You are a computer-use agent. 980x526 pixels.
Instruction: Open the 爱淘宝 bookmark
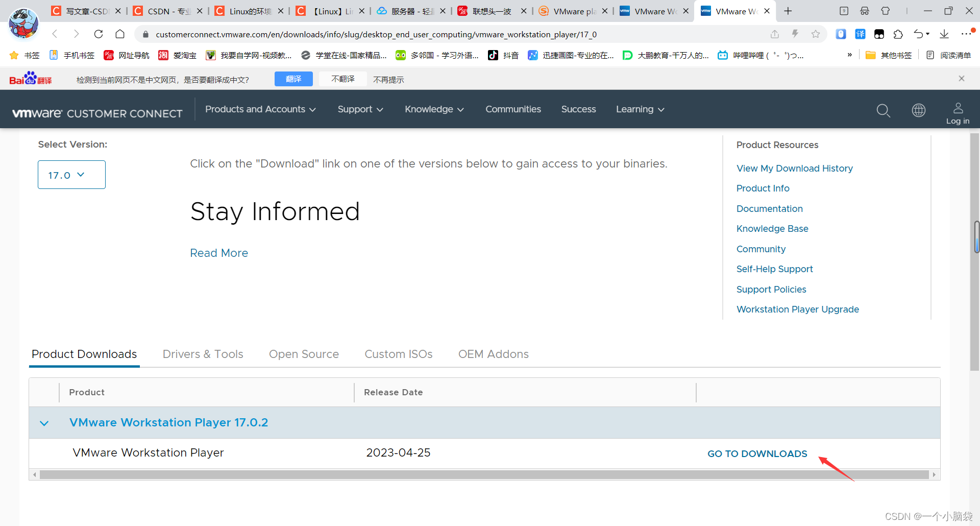177,55
